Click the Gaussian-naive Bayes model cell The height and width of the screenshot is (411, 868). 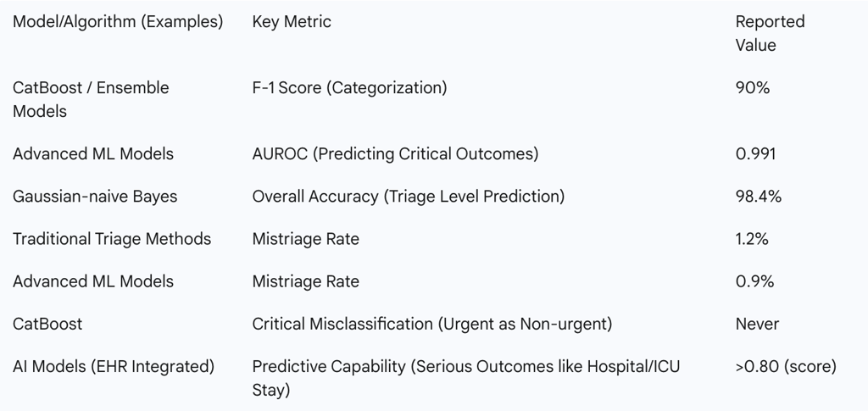(x=95, y=196)
